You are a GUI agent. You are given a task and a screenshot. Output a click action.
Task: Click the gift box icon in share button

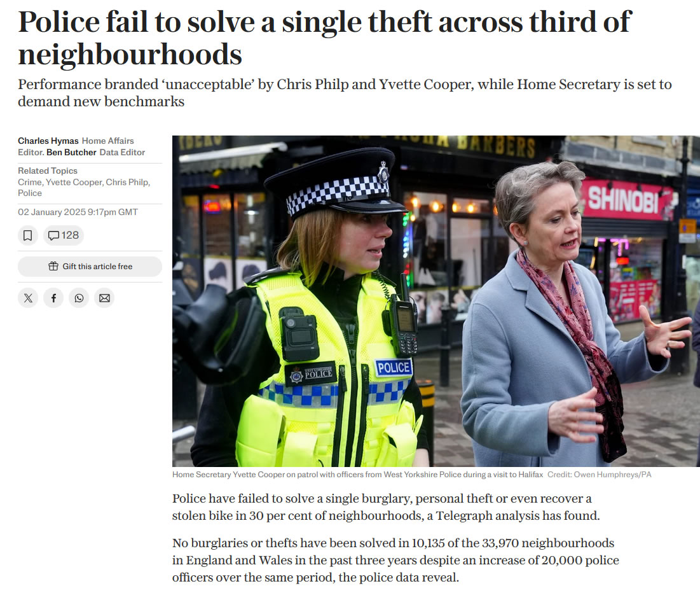(53, 267)
